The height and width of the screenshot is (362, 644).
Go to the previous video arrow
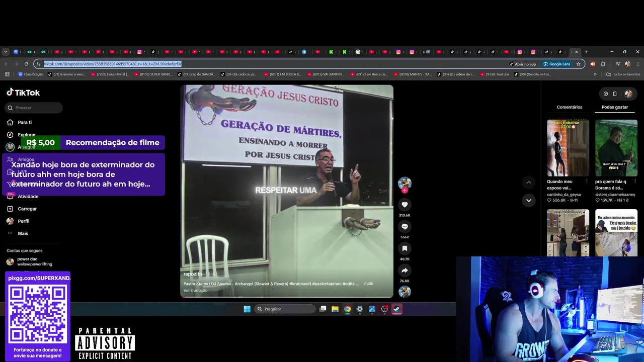click(528, 183)
